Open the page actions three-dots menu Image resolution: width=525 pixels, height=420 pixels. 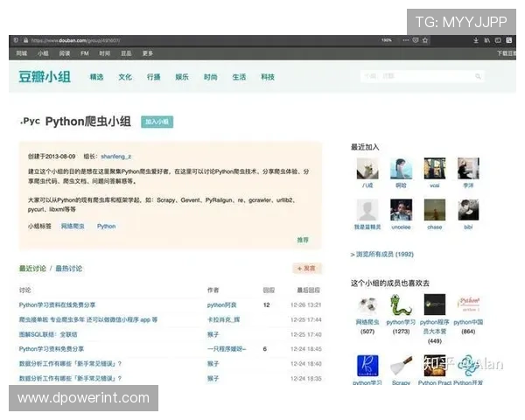click(406, 40)
